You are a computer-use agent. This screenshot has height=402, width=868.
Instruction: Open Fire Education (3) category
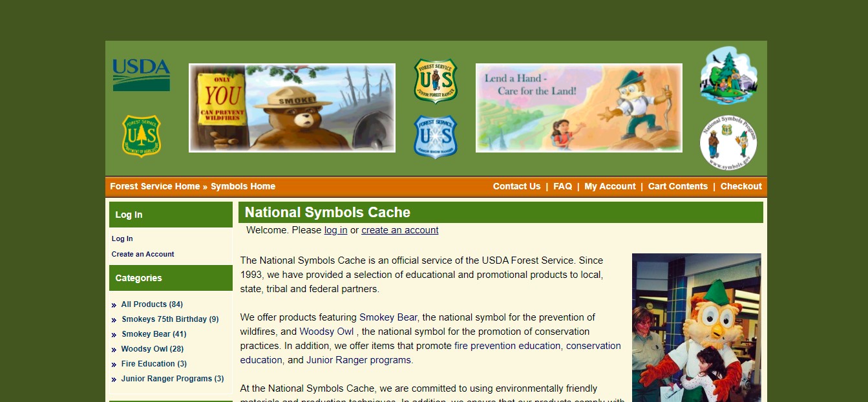154,364
